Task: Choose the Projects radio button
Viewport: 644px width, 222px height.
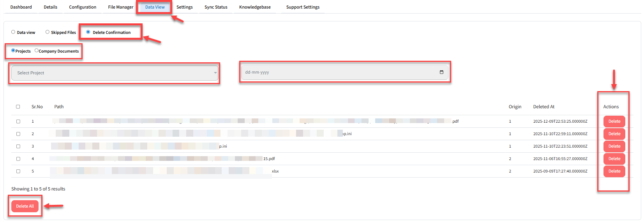Action: pos(13,51)
